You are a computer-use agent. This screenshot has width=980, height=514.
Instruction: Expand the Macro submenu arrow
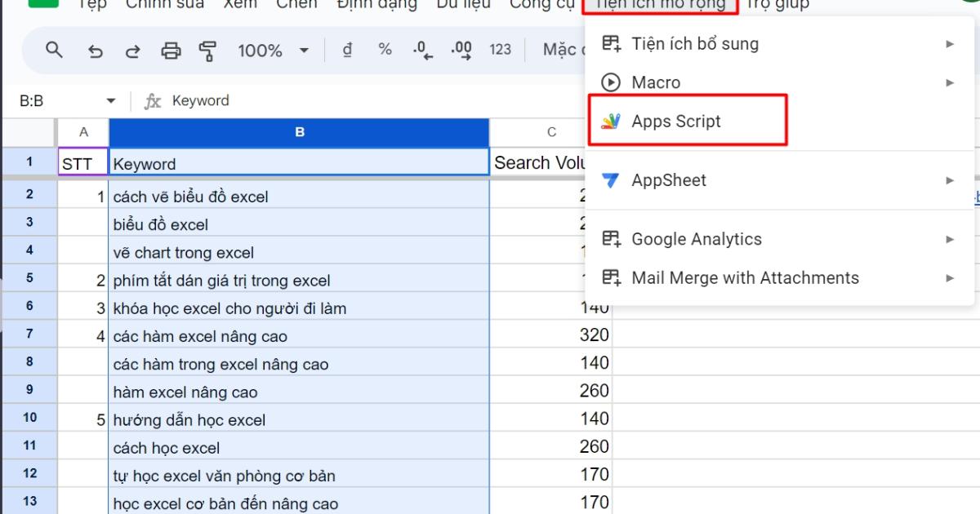950,82
